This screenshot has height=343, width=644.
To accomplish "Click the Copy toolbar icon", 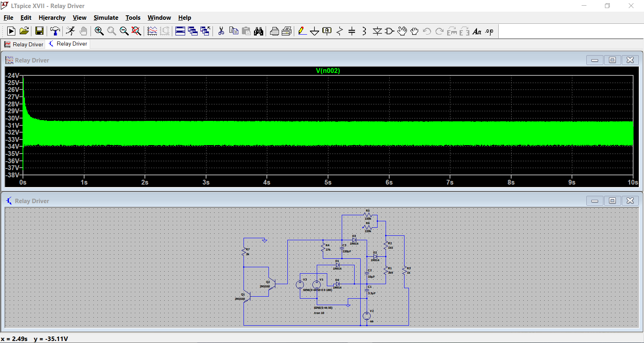I will [x=233, y=31].
